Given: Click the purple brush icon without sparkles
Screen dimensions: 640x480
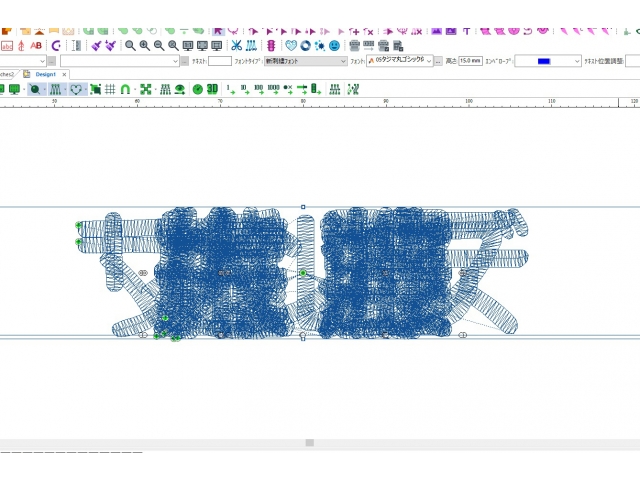Looking at the screenshot, I should click(x=96, y=46).
